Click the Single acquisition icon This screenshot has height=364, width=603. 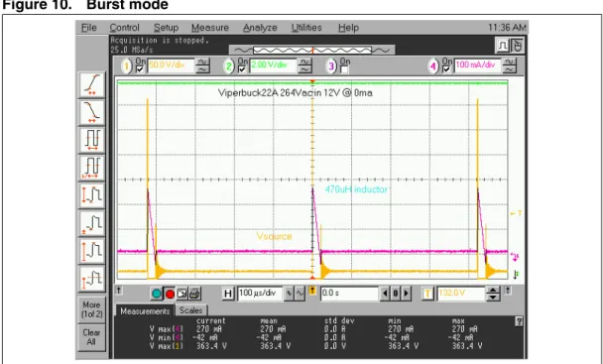click(181, 294)
